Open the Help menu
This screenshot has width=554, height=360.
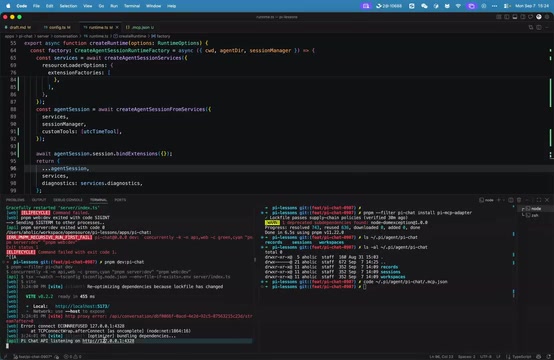tap(171, 6)
